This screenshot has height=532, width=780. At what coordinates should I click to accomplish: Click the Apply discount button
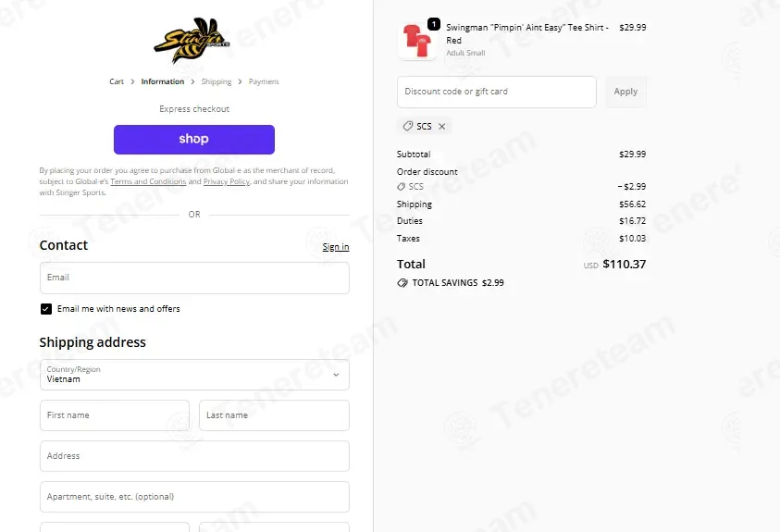(625, 92)
